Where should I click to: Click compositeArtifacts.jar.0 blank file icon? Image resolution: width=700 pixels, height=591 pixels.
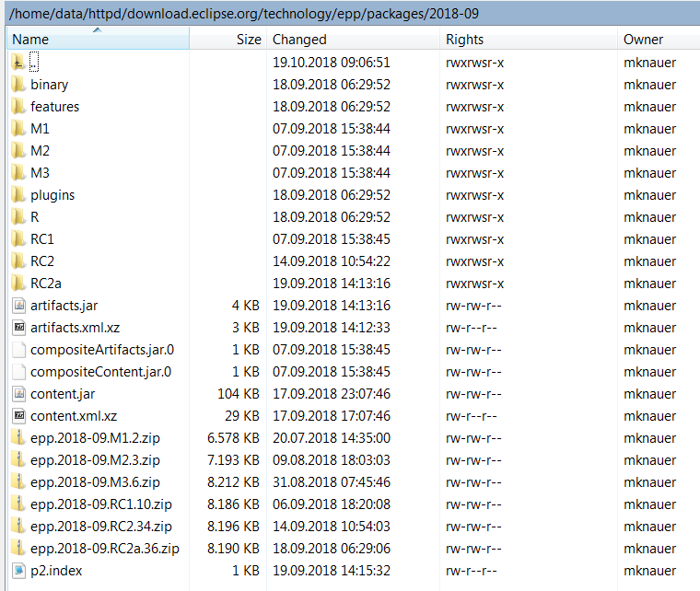point(18,349)
